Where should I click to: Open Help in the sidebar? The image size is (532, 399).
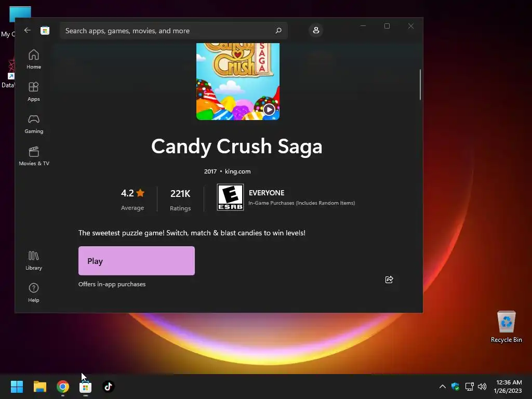click(x=34, y=293)
